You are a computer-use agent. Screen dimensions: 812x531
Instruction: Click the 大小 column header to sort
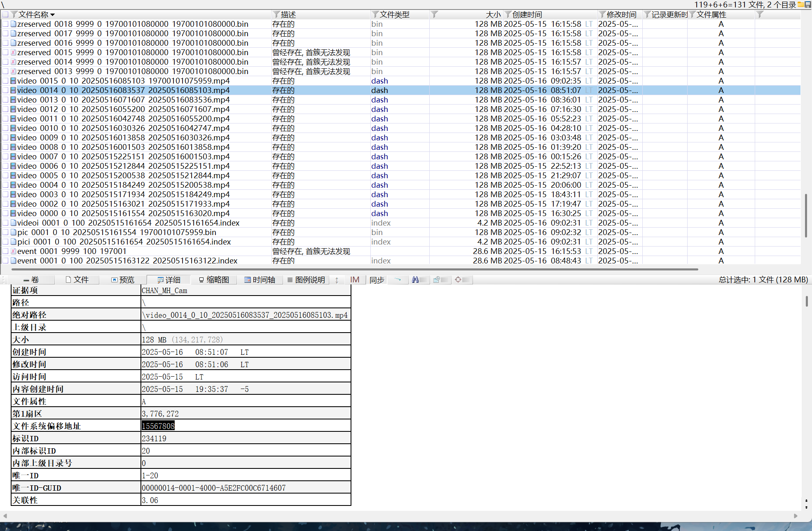[493, 15]
